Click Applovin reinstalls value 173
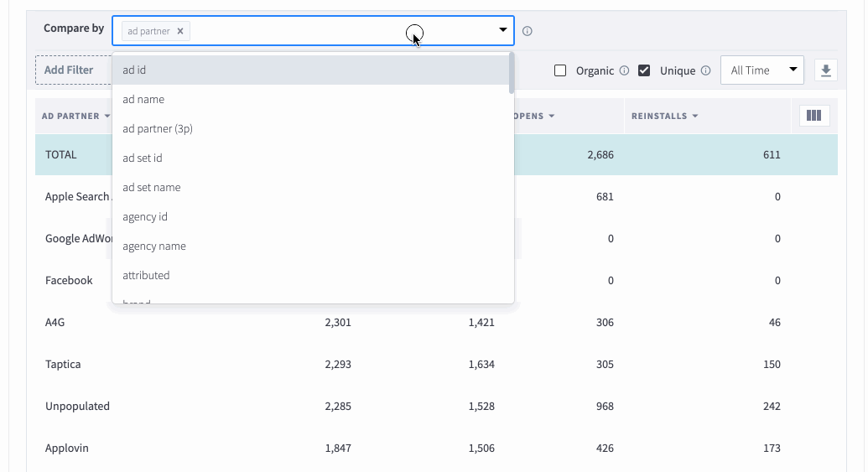 tap(772, 449)
